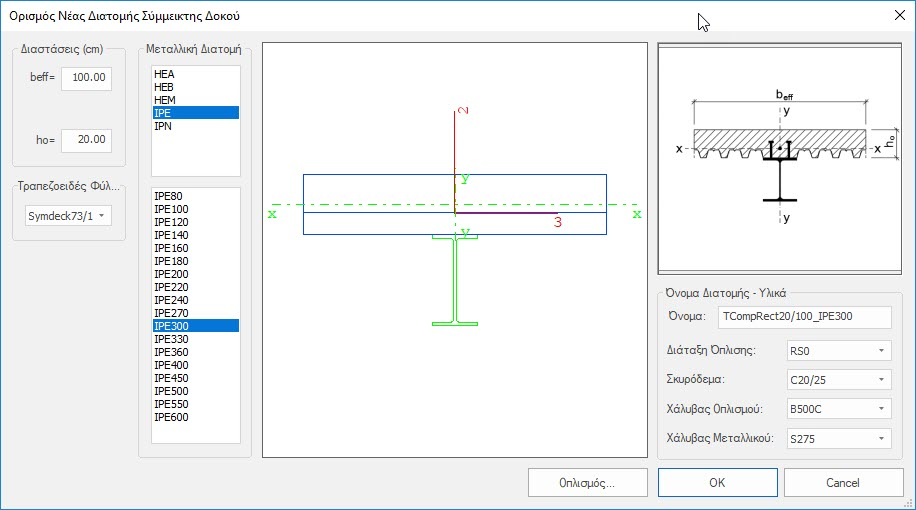
Task: Close the composite beam section dialog
Action: [893, 16]
